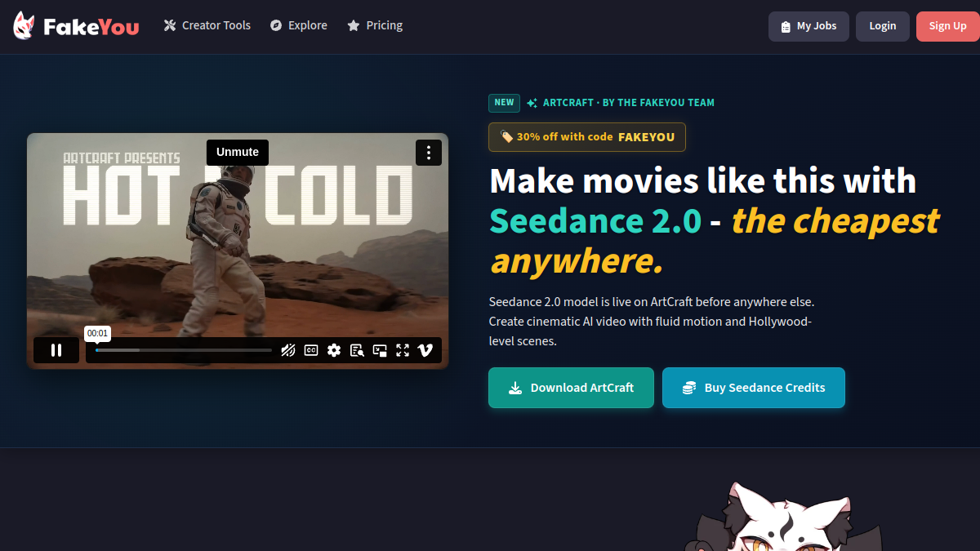
Task: Click the "the cheapest anywhere." heading text
Action: [x=715, y=241]
